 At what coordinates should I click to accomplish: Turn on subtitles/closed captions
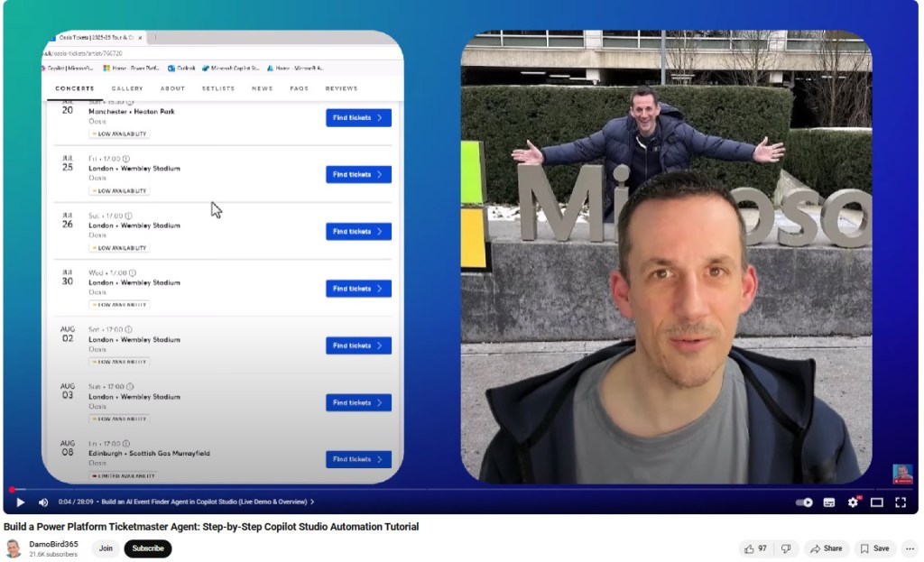tap(828, 502)
